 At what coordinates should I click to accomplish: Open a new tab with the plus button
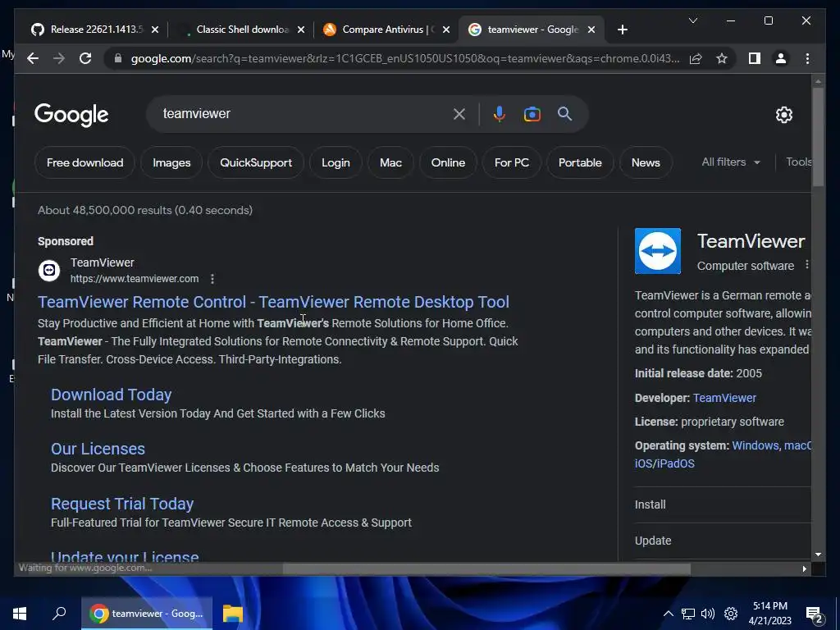click(x=622, y=30)
